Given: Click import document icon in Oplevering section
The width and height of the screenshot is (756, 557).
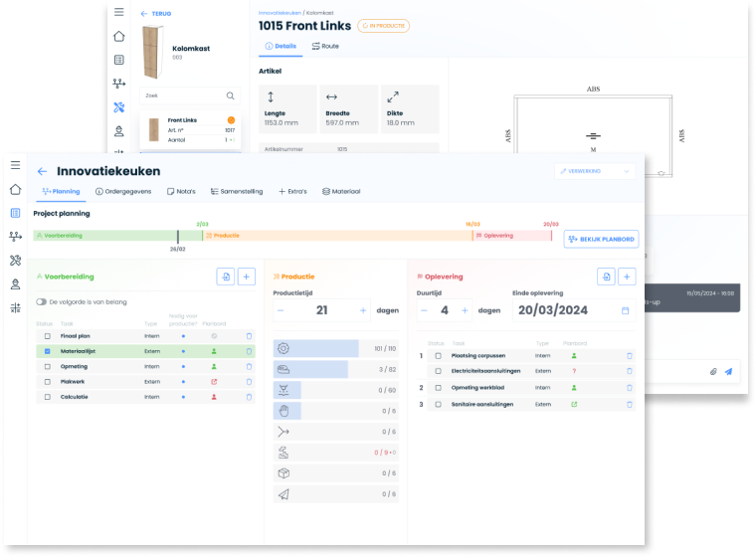Looking at the screenshot, I should coord(605,277).
